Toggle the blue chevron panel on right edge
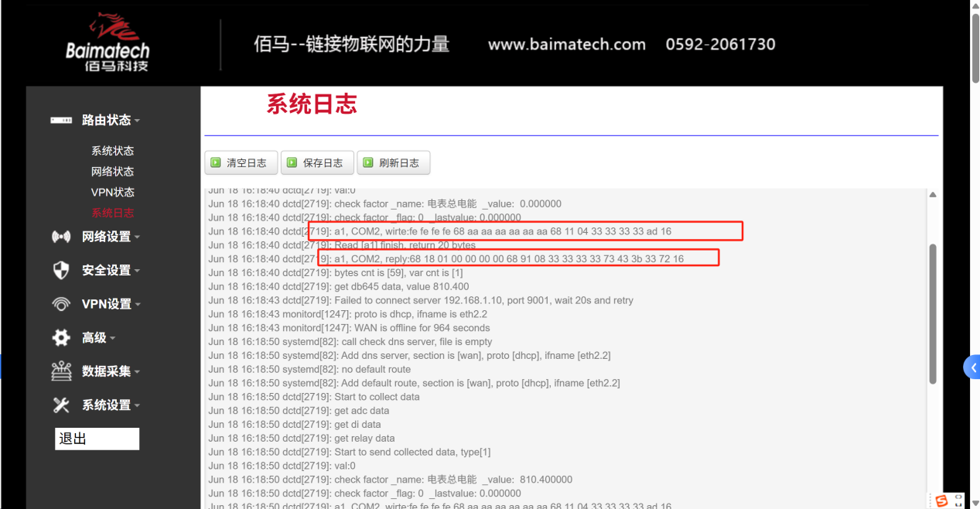Viewport: 980px width, 509px height. (971, 367)
